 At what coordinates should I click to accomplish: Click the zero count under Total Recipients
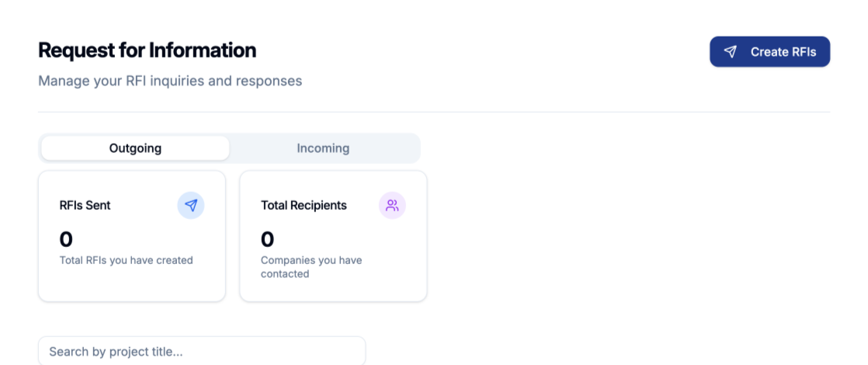coord(267,239)
